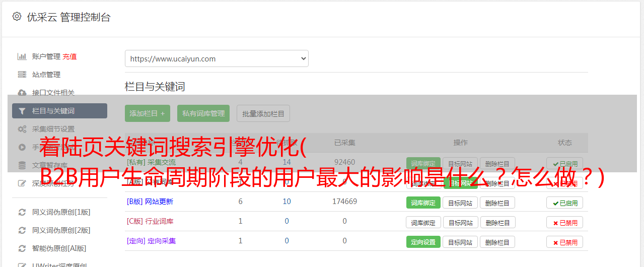Click the red 充值 link
The height and width of the screenshot is (267, 644).
point(69,56)
